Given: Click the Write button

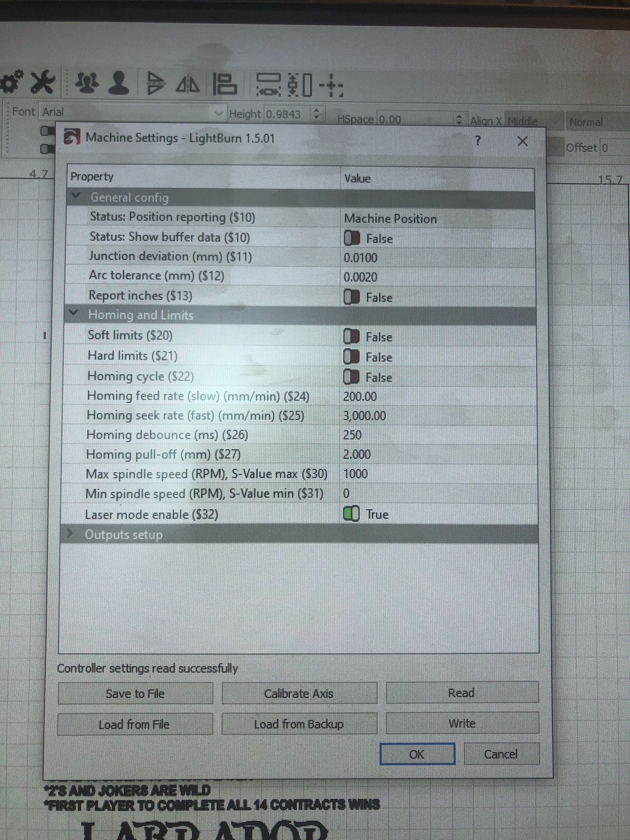Looking at the screenshot, I should (462, 723).
